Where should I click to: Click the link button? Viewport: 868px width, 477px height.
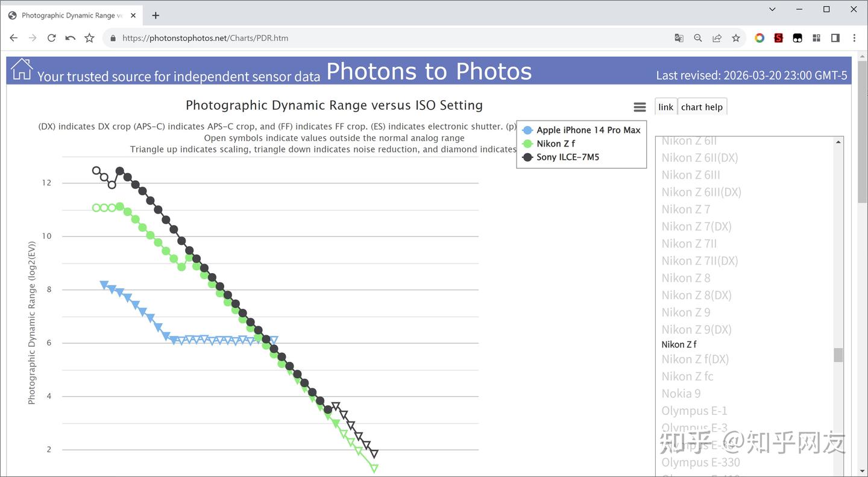666,107
